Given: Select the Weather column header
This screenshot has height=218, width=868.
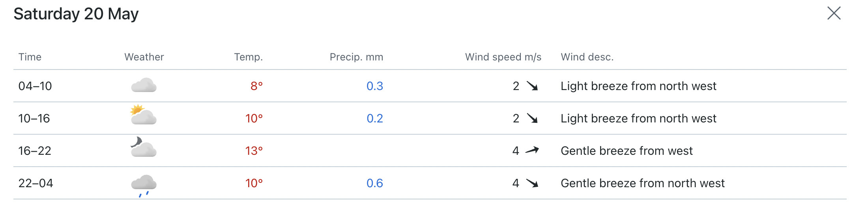Looking at the screenshot, I should click(x=144, y=57).
